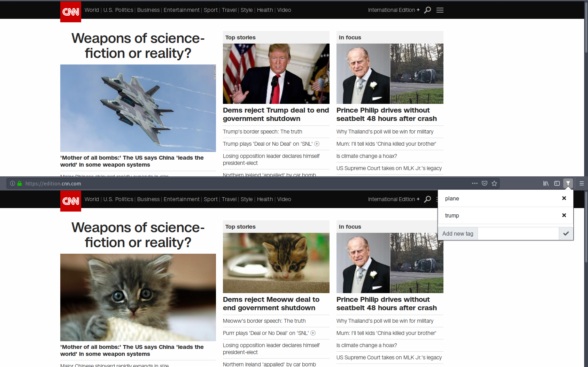Image resolution: width=588 pixels, height=367 pixels.
Task: Open the hamburger menu in the topmost CNN header
Action: point(440,10)
